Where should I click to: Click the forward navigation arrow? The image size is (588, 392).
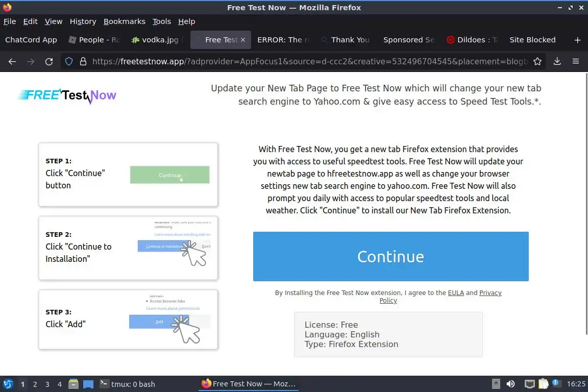tap(31, 62)
